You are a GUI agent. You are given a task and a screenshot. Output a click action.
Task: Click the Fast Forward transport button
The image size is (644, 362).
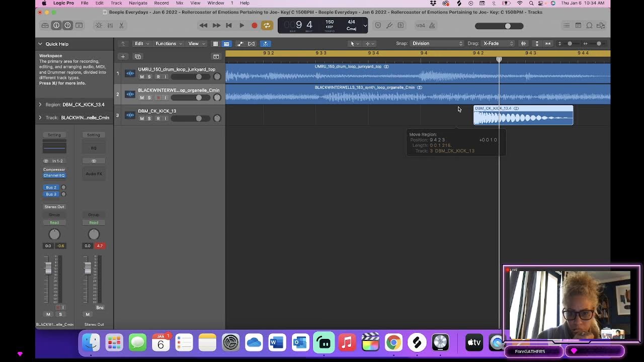pos(216,25)
